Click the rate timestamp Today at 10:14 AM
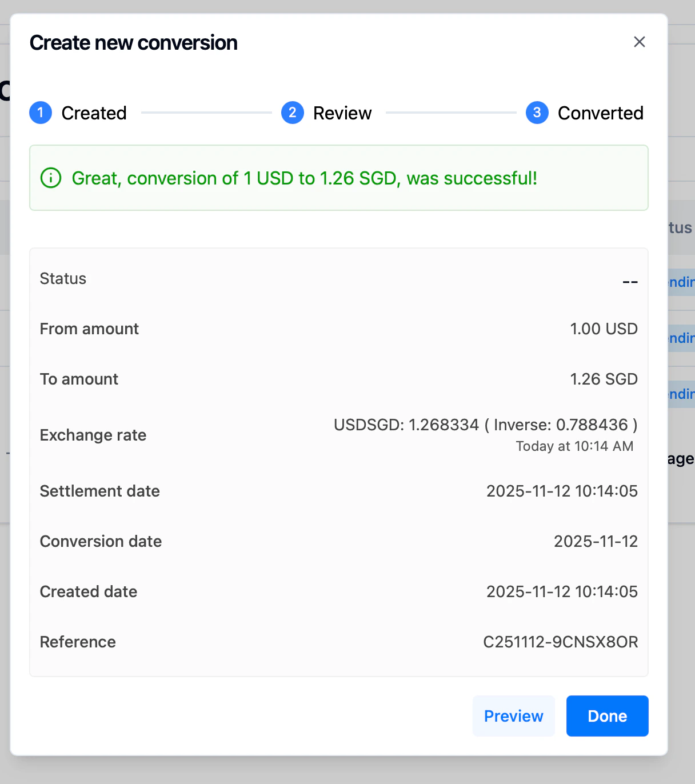This screenshot has height=784, width=695. tap(574, 446)
